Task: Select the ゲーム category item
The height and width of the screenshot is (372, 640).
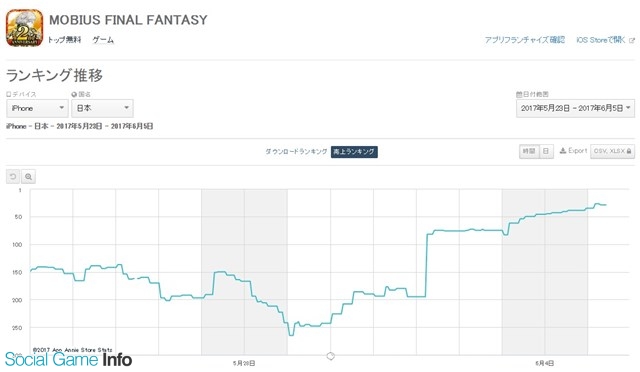Action: click(x=103, y=40)
